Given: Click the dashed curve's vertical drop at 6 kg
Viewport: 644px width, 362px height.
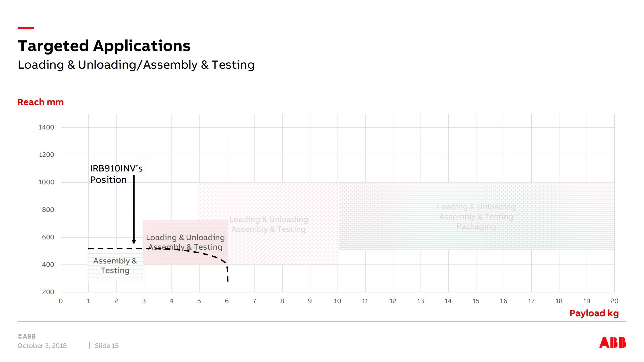Looking at the screenshot, I should (x=228, y=275).
